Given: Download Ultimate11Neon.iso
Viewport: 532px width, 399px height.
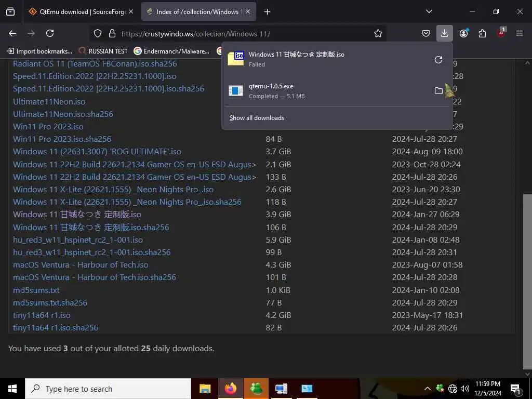Looking at the screenshot, I should tap(49, 101).
